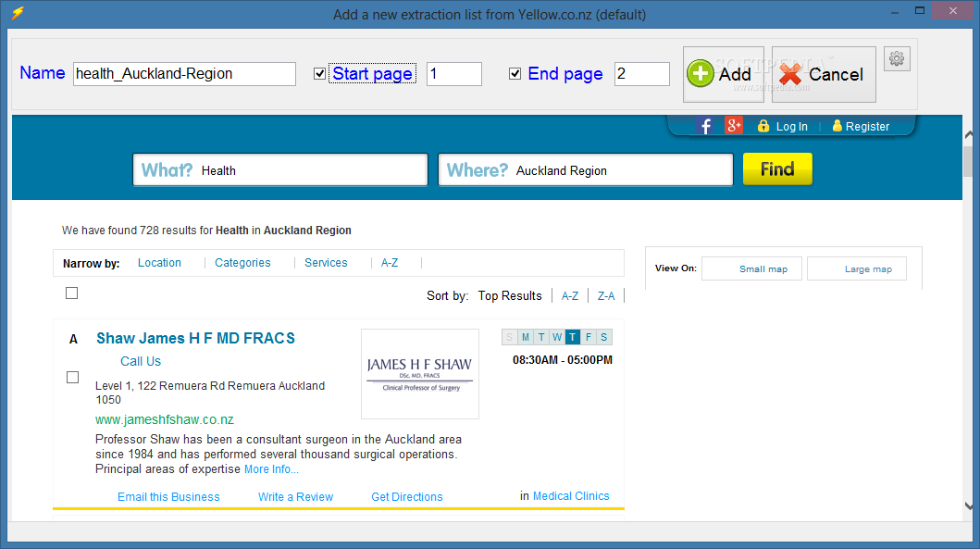Viewport: 980px width, 549px height.
Task: Click Log In link
Action: (x=792, y=126)
